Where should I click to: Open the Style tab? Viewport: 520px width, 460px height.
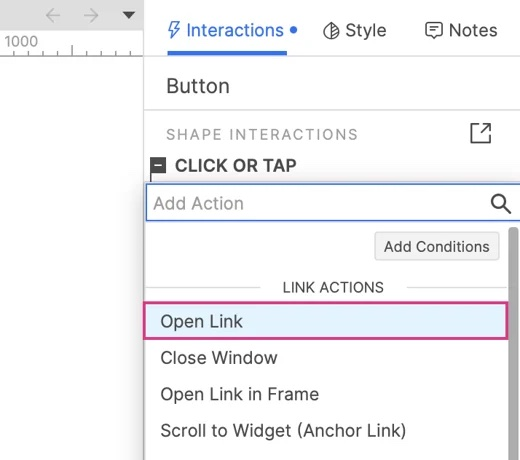pos(355,31)
